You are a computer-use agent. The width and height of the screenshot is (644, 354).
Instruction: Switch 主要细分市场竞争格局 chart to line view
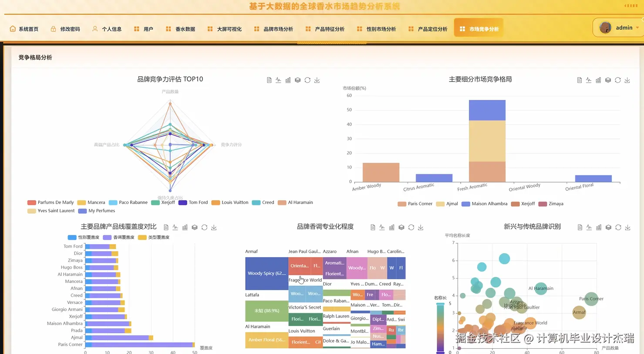point(589,80)
